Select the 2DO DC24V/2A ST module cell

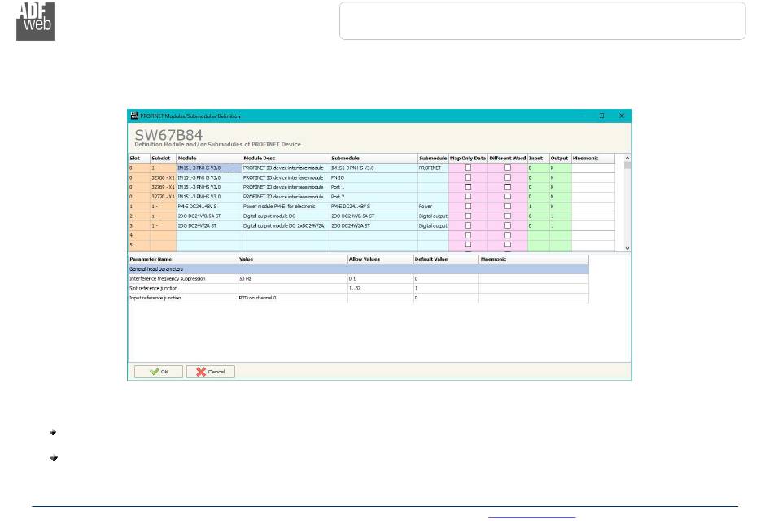pyautogui.click(x=209, y=226)
